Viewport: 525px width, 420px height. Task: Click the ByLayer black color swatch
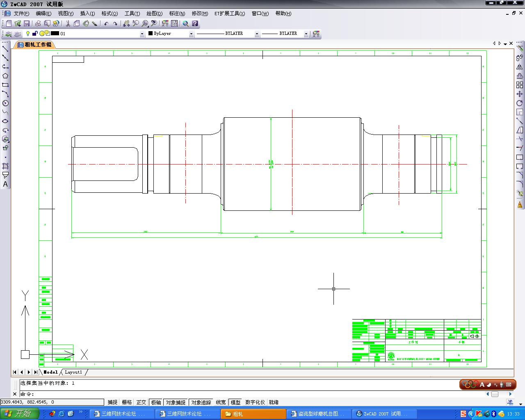pos(151,34)
